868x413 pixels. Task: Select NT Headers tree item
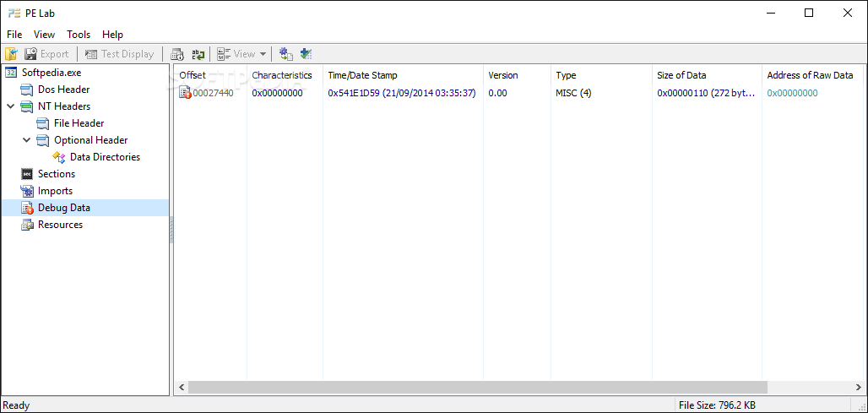(63, 106)
